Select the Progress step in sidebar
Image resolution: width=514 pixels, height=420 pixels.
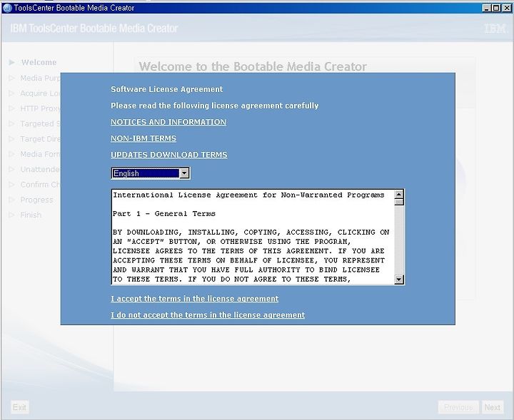pos(36,200)
